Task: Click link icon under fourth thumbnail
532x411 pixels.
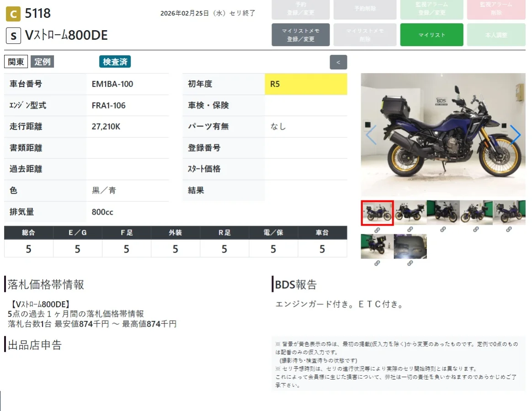Action: point(476,230)
